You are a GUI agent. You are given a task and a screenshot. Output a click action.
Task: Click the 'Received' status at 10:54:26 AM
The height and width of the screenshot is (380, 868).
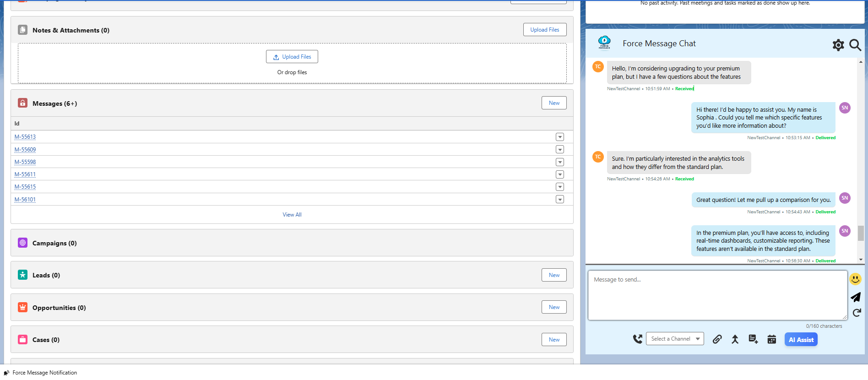(684, 179)
